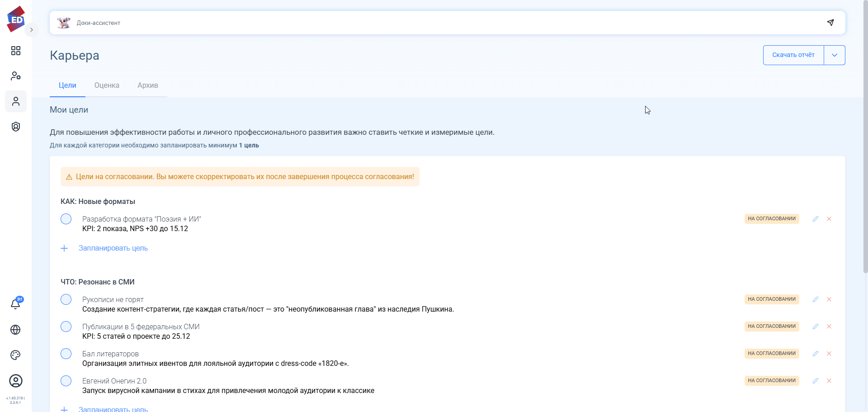Screen dimensions: 868x412
Task: Open the account avatar icon in sidebar
Action: (x=16, y=381)
